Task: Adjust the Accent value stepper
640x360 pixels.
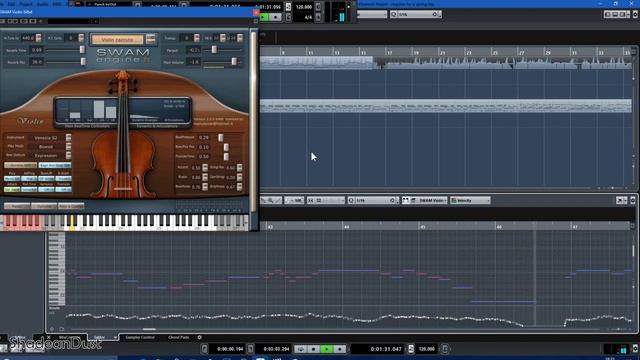Action: pos(205,167)
